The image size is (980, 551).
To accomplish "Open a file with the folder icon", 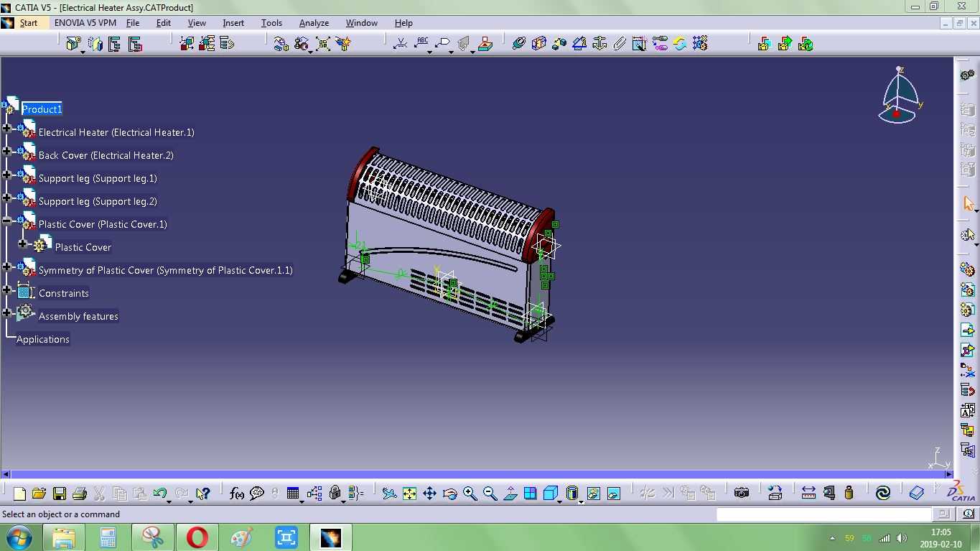I will point(39,494).
